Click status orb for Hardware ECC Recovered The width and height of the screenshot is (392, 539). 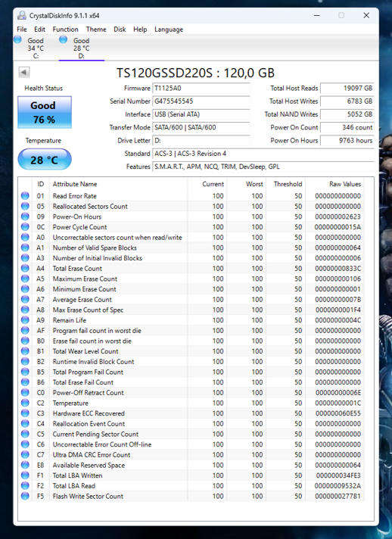25,413
